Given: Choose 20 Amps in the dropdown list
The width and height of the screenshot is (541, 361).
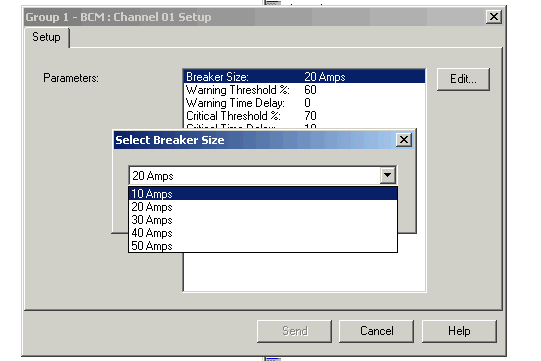Looking at the screenshot, I should tap(263, 207).
